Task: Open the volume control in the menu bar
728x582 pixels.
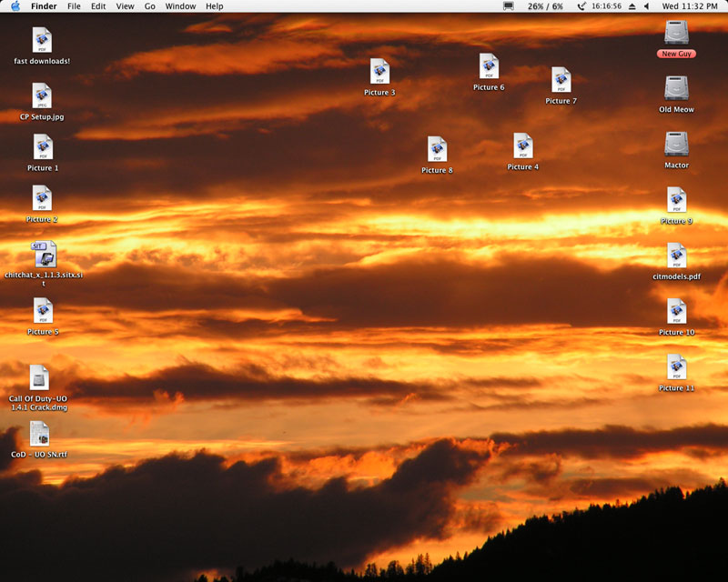Action: coord(646,6)
